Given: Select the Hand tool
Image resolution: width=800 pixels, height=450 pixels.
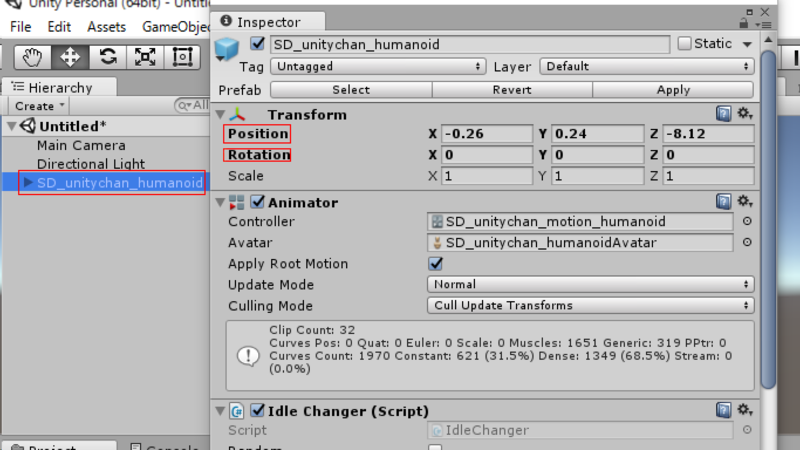Looking at the screenshot, I should (x=33, y=57).
